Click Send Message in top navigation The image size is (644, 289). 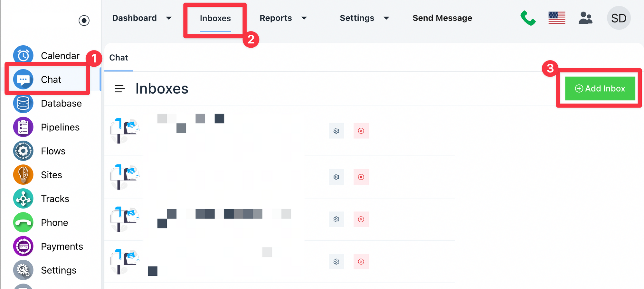coord(442,18)
